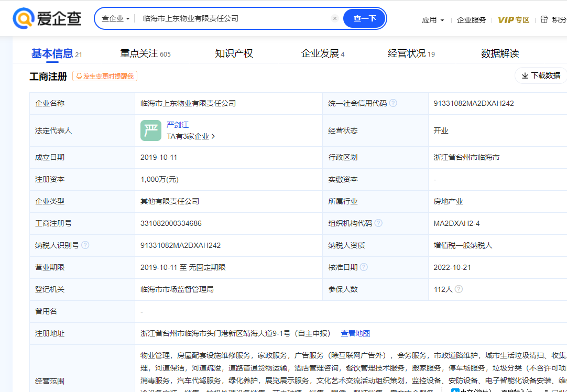The image size is (567, 392).
Task: Select registration number 331082000334686
Action: click(x=171, y=223)
